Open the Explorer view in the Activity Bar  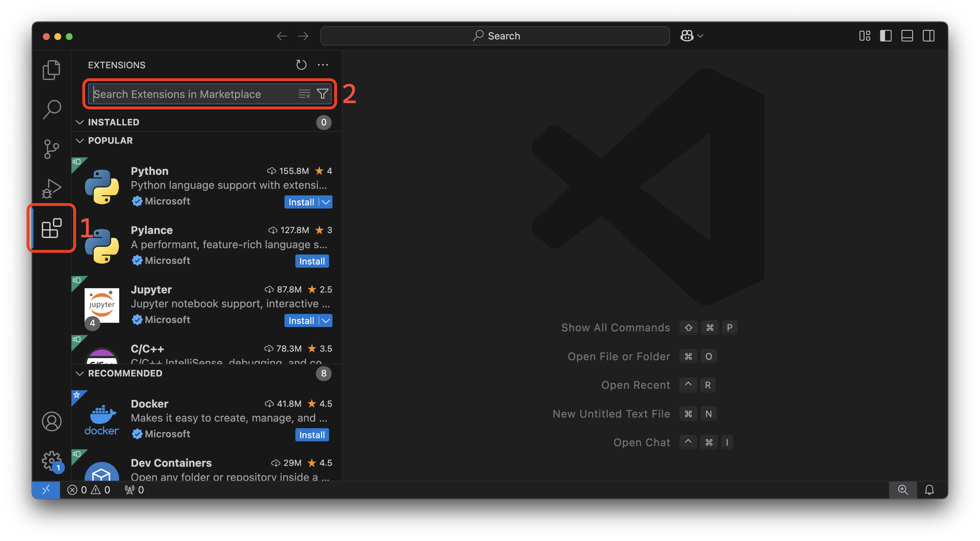(52, 70)
